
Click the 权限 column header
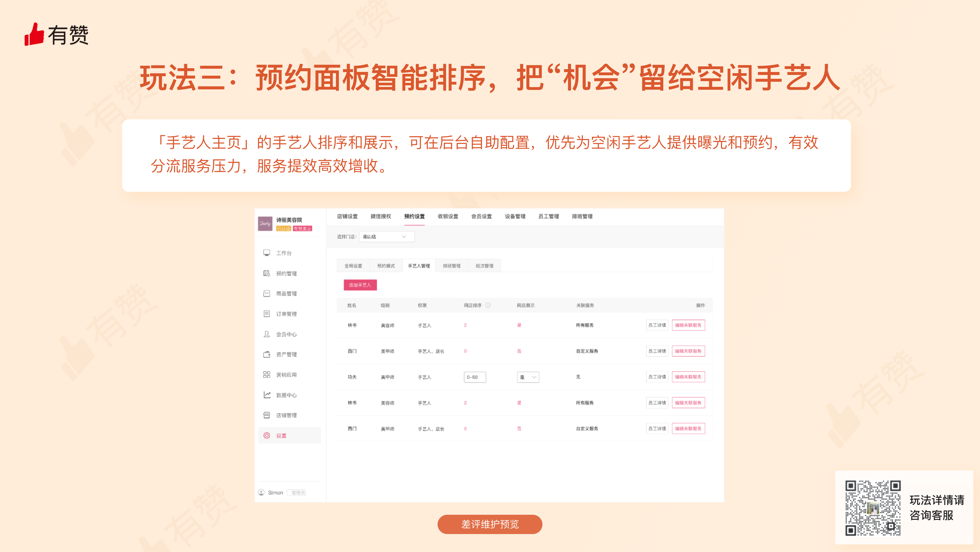(x=422, y=305)
